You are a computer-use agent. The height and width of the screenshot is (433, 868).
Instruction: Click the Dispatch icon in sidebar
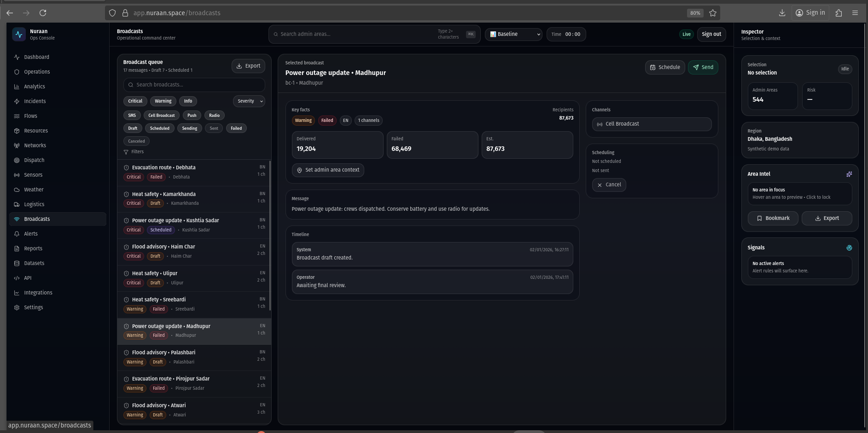coord(17,160)
